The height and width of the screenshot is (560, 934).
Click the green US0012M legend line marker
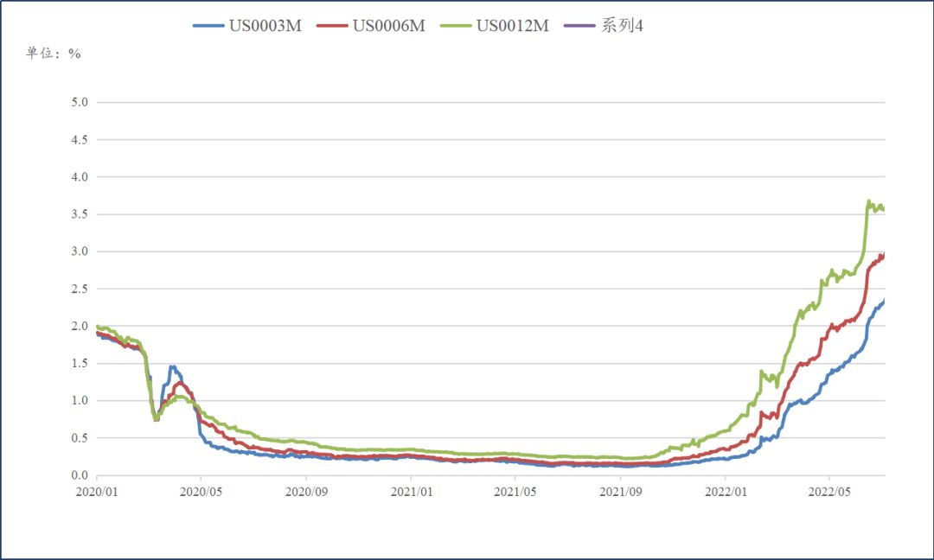457,26
